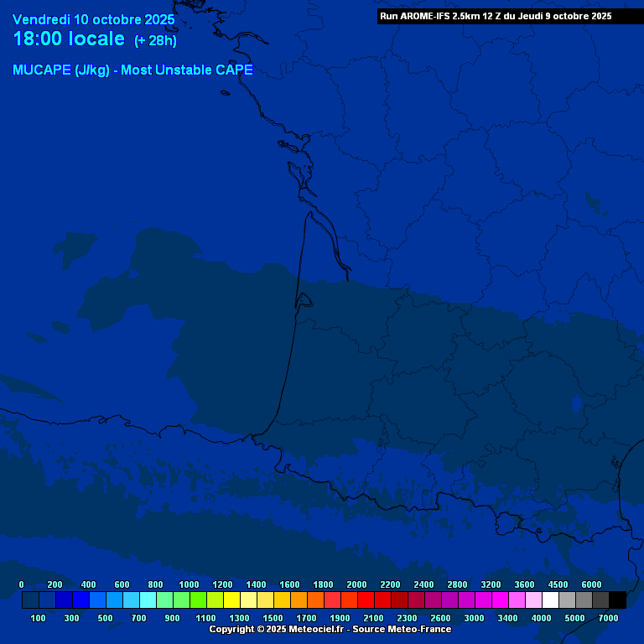
Task: Click the darkest navy swatch labeled 0
Action: click(30, 600)
